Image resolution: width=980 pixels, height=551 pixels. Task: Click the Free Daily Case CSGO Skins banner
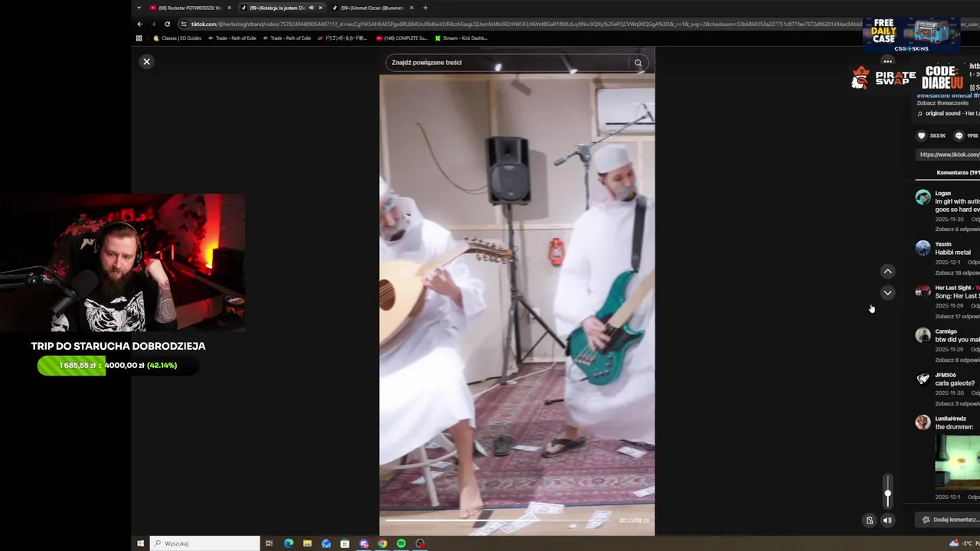click(911, 34)
